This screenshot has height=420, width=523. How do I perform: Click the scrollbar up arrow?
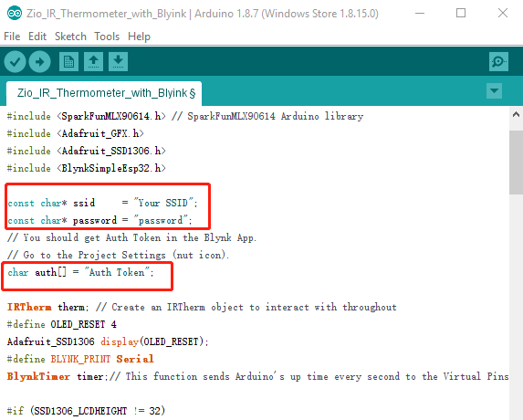coord(516,114)
